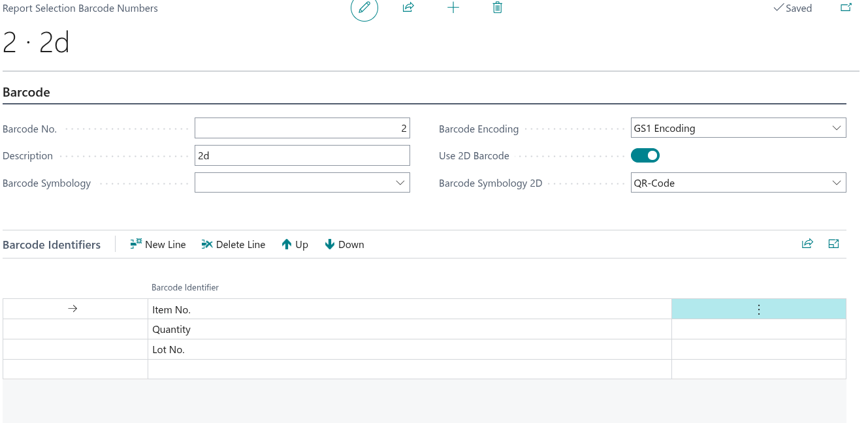Viewport: 868px width, 423px height.
Task: Select the Lot No. cell
Action: (x=410, y=349)
